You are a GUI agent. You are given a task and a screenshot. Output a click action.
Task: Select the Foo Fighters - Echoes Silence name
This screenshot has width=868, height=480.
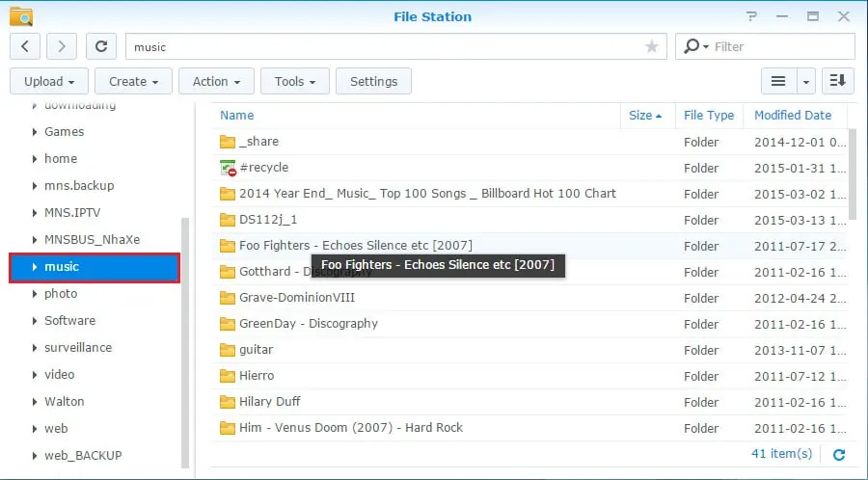355,246
